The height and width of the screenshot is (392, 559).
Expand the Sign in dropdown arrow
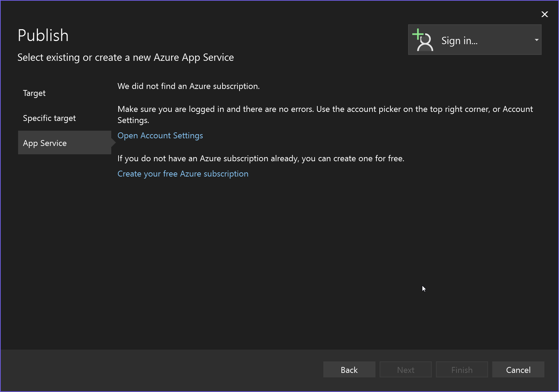(x=536, y=40)
